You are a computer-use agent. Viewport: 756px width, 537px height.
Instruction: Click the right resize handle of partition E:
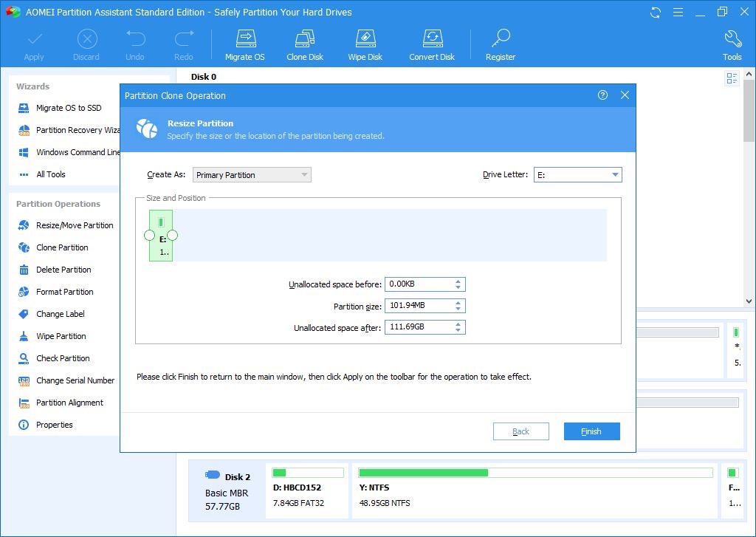click(x=173, y=236)
